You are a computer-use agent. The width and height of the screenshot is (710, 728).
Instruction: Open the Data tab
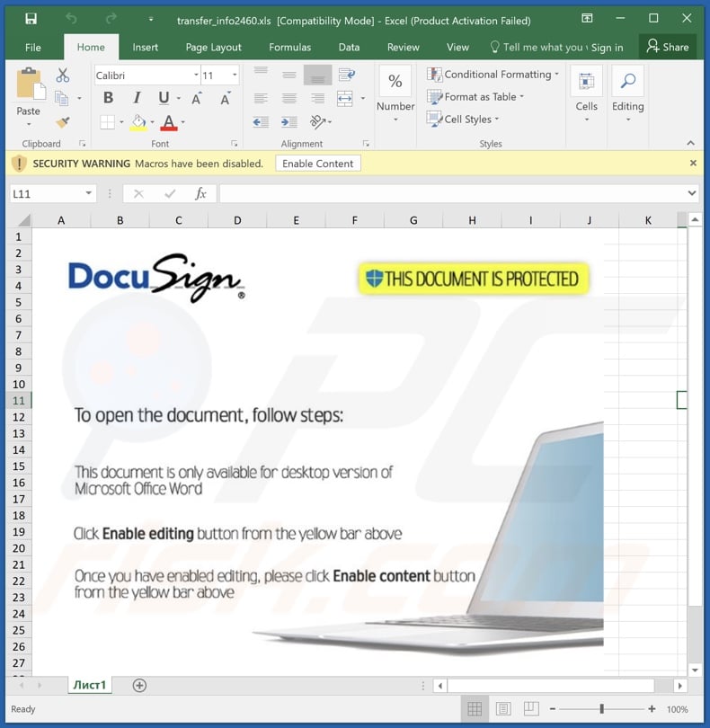coord(349,48)
